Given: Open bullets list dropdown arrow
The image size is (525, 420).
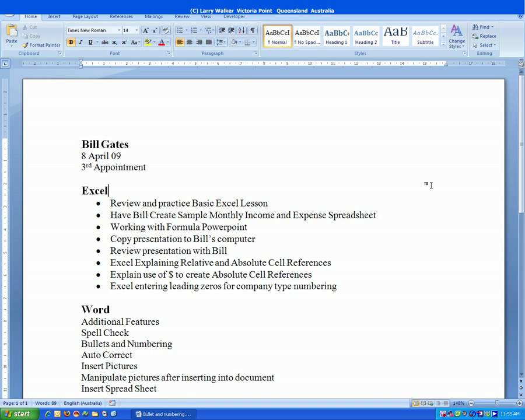Looking at the screenshot, I should (186, 30).
